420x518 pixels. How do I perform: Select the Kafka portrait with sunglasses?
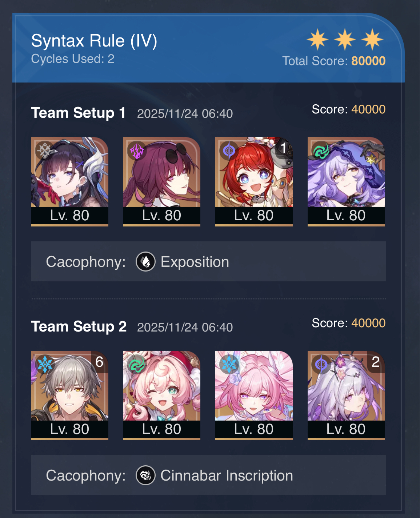(x=162, y=181)
